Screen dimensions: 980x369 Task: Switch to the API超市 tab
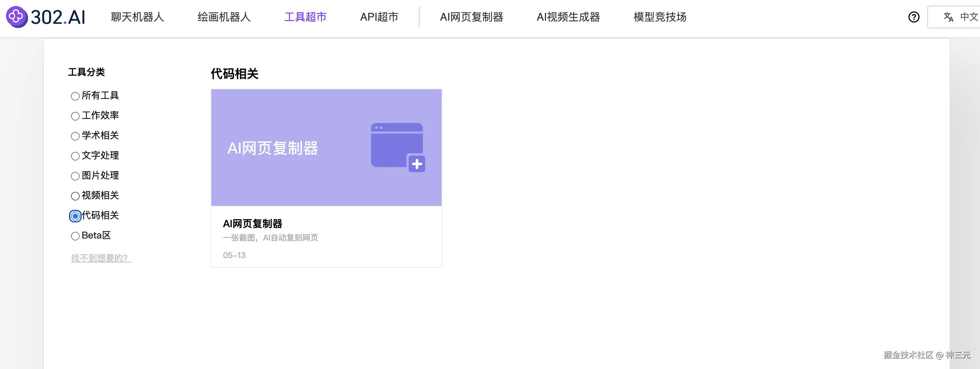pyautogui.click(x=379, y=17)
